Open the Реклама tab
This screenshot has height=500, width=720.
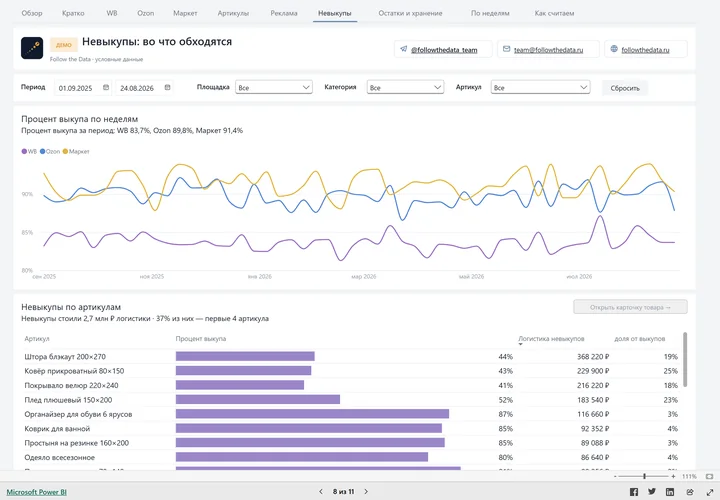[284, 13]
